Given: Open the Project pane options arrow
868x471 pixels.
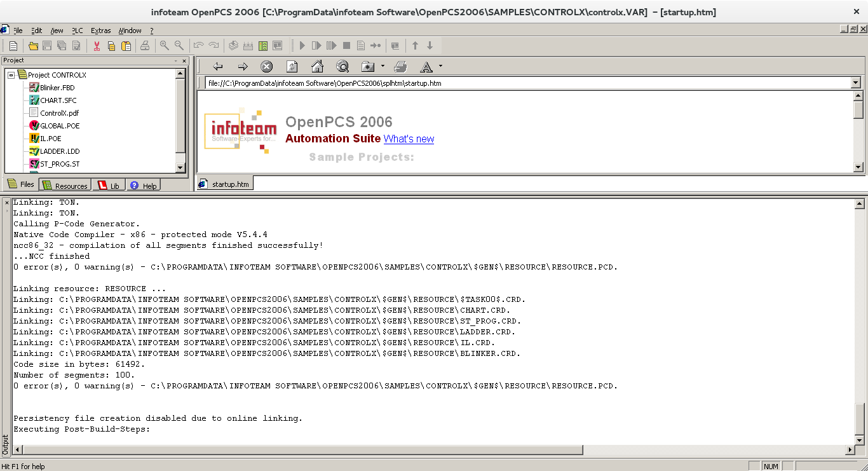Looking at the screenshot, I should pos(176,61).
